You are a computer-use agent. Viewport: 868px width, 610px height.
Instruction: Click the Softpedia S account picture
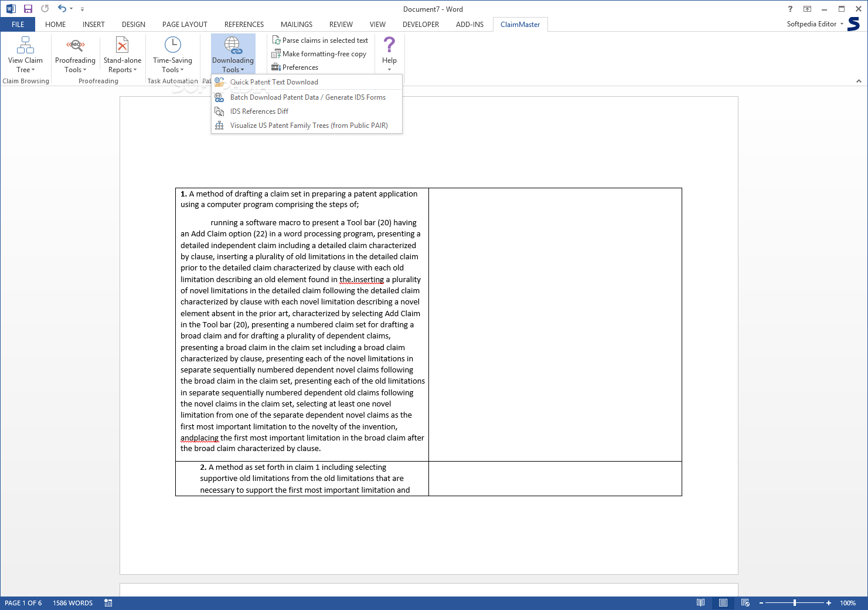click(x=854, y=24)
